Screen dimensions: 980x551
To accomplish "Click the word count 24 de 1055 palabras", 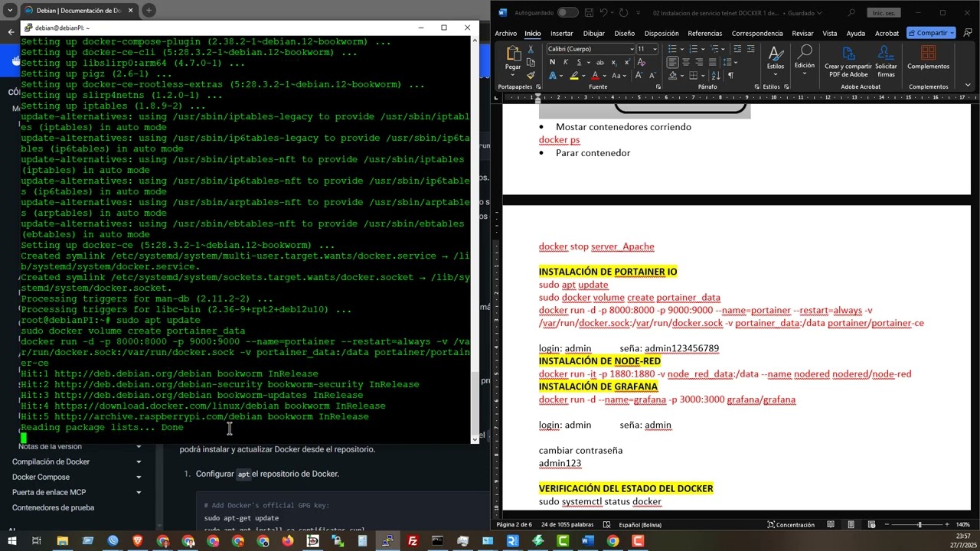I will tap(567, 525).
